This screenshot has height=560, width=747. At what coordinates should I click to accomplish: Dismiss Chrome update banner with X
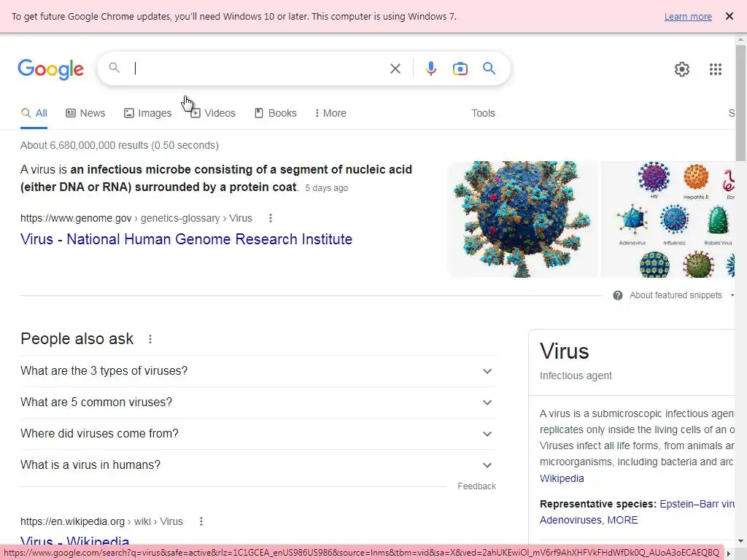[x=729, y=16]
